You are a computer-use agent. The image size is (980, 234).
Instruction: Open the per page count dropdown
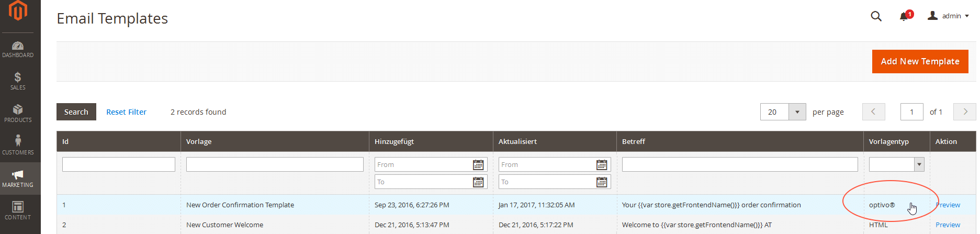coord(797,112)
